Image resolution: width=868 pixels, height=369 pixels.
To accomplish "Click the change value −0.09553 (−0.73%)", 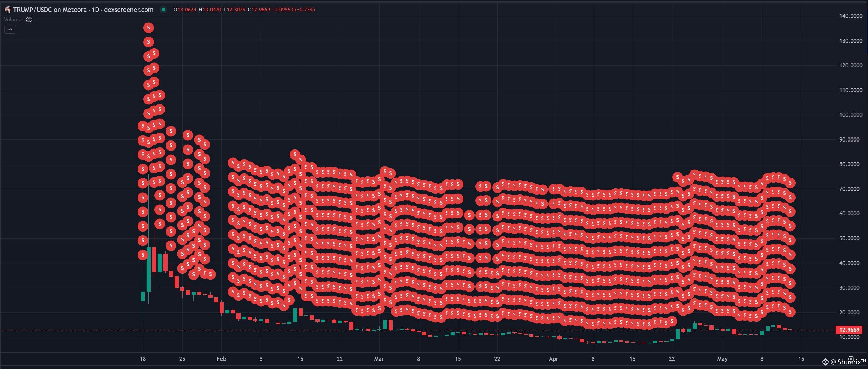I will [294, 10].
